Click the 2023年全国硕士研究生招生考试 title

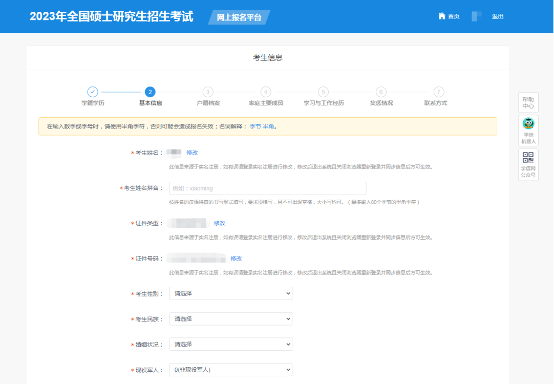click(111, 17)
